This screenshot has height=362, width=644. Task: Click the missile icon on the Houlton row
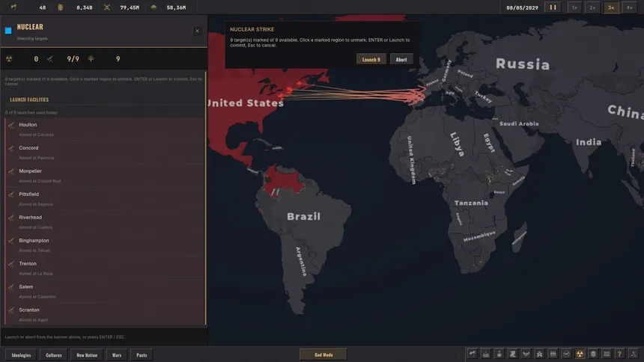pos(11,125)
